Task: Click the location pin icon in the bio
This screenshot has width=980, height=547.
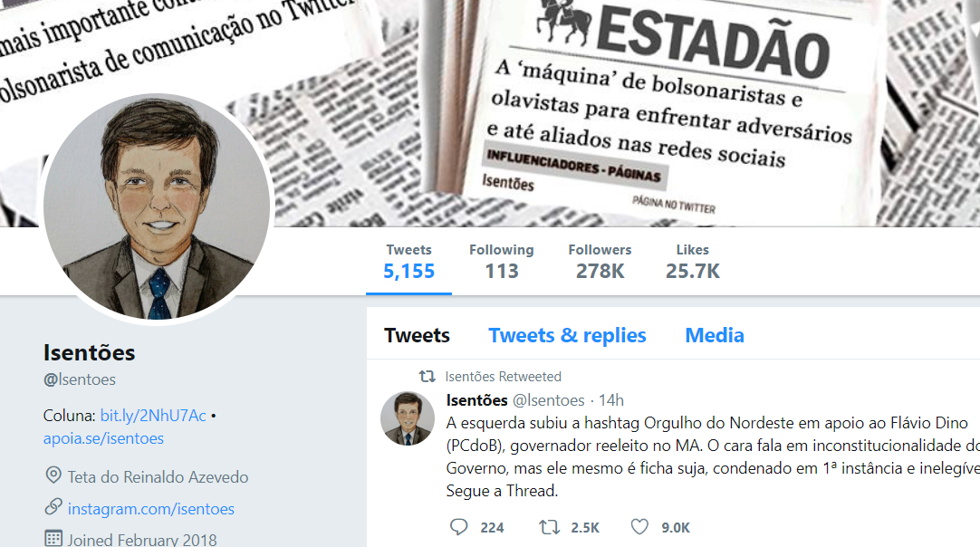Action: (x=53, y=475)
